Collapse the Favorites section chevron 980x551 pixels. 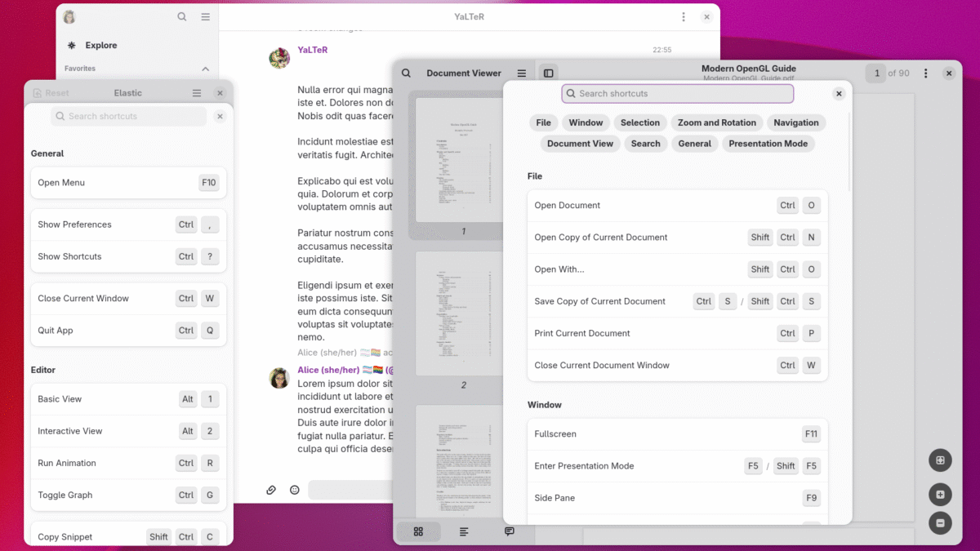[205, 69]
